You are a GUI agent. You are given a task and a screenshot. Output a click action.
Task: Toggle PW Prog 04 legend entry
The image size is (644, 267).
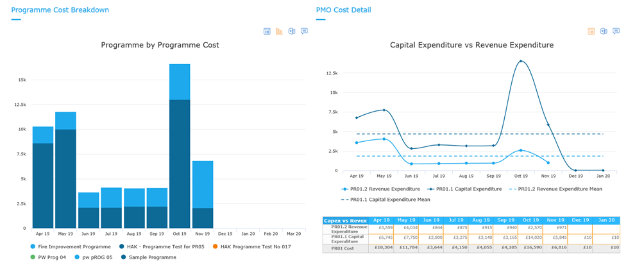(47, 257)
